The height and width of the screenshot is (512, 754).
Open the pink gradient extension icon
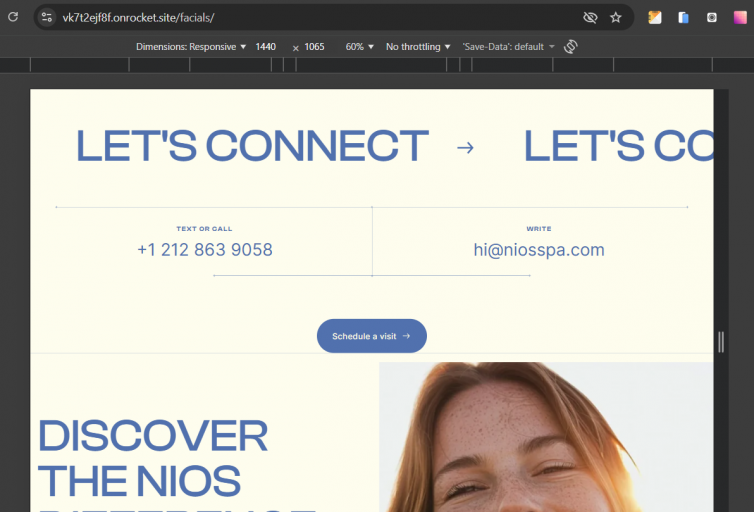(740, 18)
